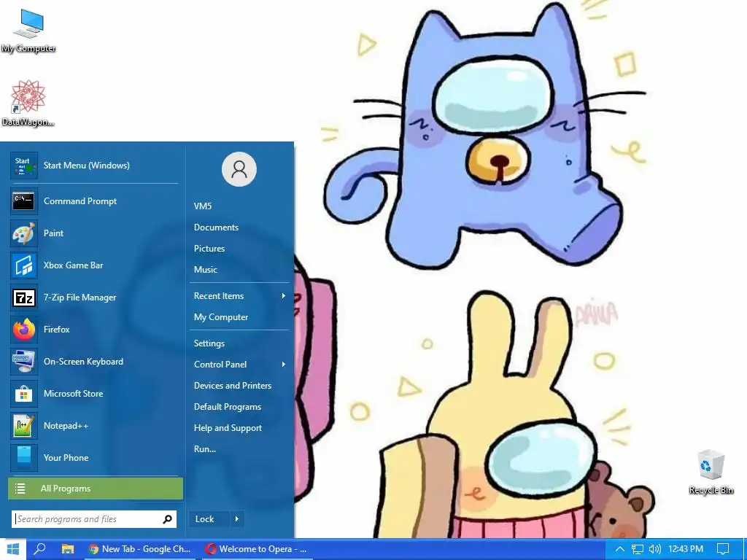Open the Your Phone icon
747x560 pixels.
click(24, 458)
